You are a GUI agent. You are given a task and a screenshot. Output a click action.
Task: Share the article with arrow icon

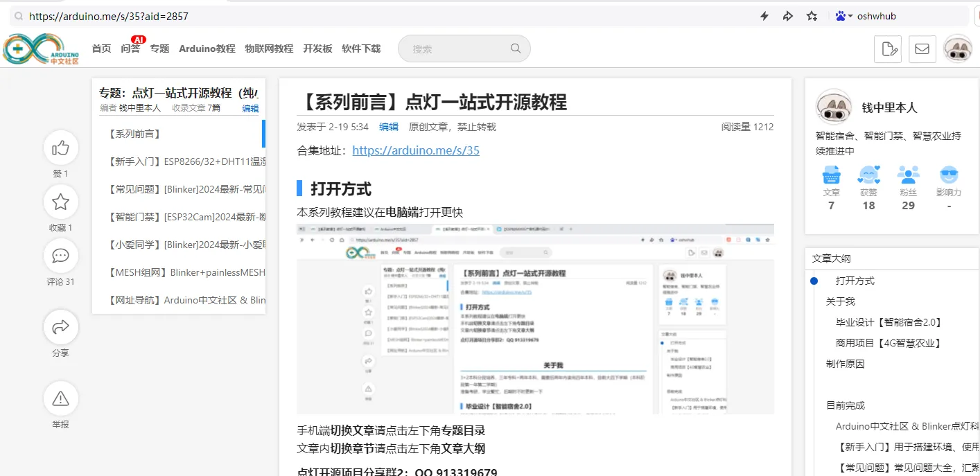tap(61, 326)
